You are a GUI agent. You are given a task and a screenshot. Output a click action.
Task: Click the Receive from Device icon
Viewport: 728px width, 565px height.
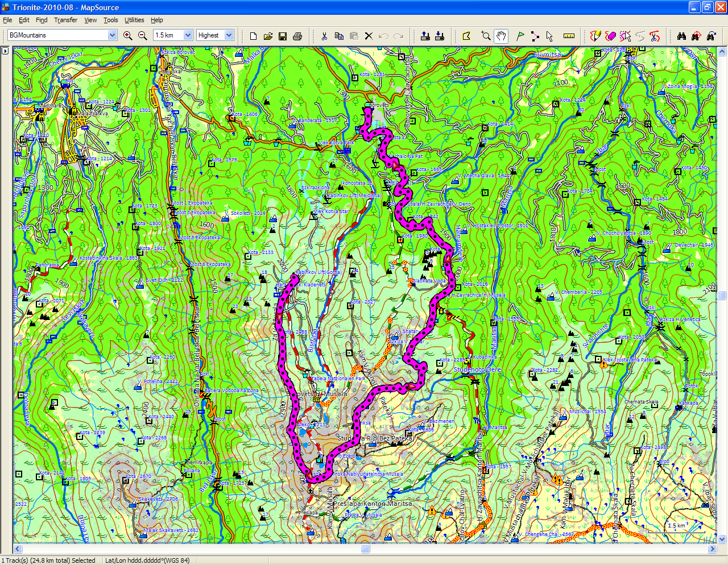coord(440,36)
